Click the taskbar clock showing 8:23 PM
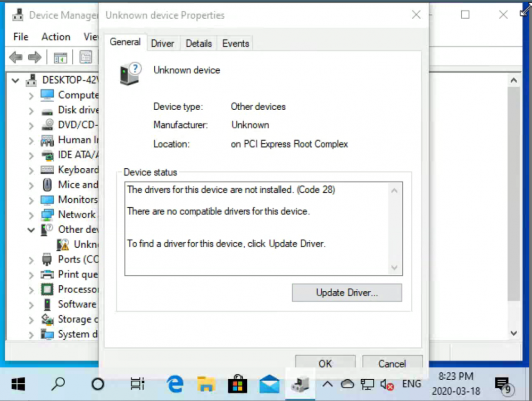Image resolution: width=532 pixels, height=401 pixels. [456, 383]
